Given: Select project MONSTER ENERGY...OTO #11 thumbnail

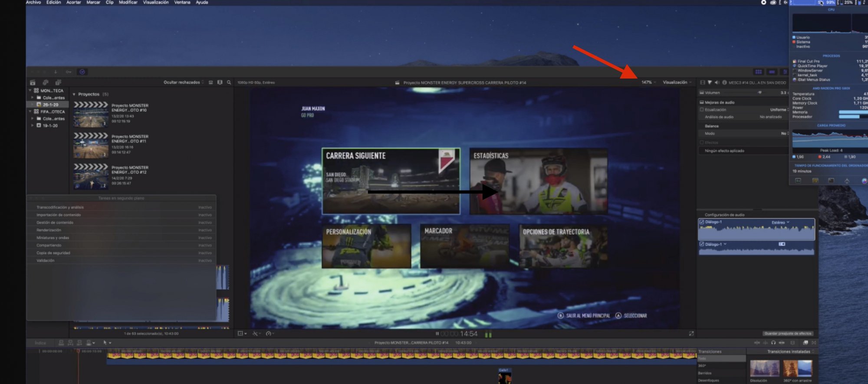Looking at the screenshot, I should point(91,145).
